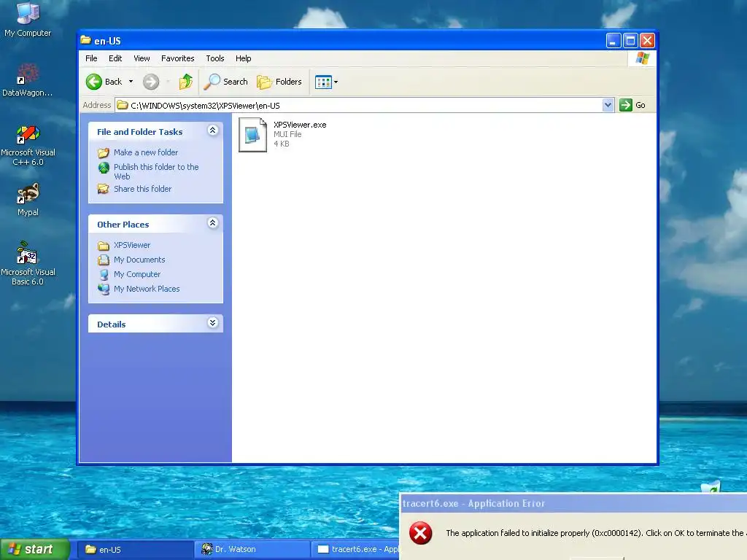Click the My Network Places icon

(x=104, y=289)
